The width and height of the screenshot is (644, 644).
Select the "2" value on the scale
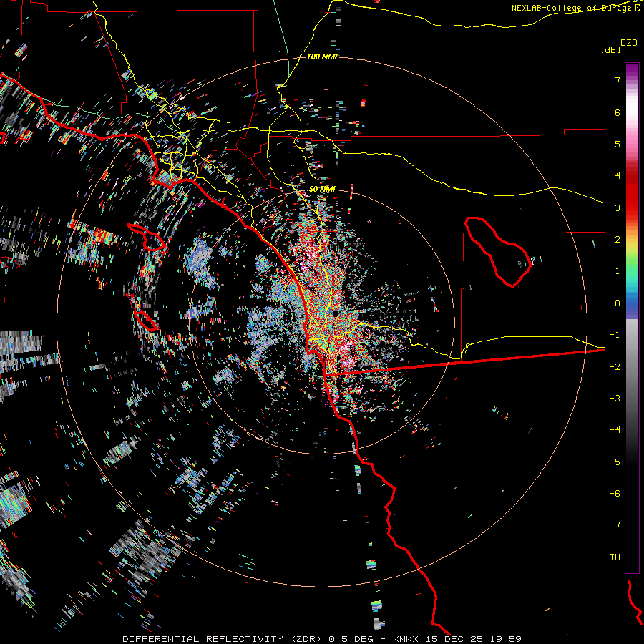(618, 240)
